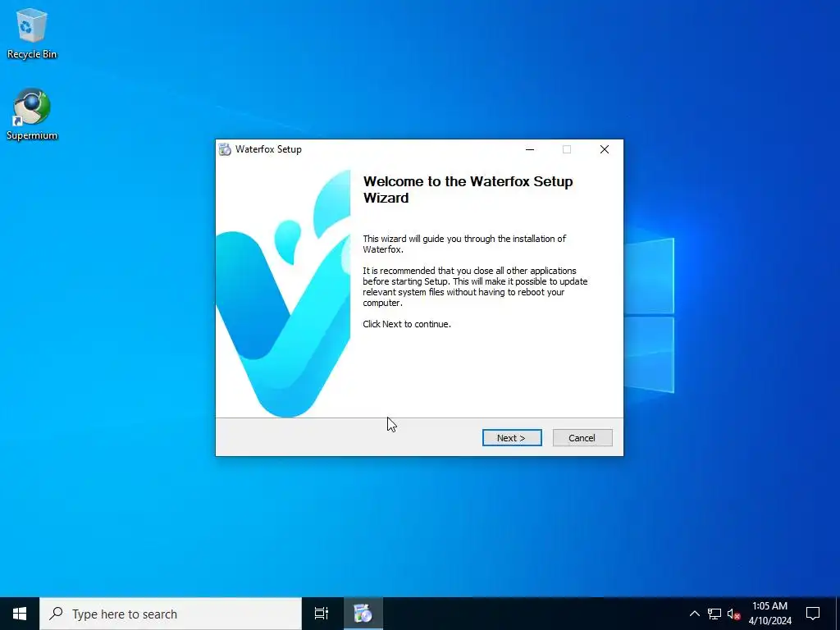
Task: Click the muted volume tray icon
Action: (733, 614)
